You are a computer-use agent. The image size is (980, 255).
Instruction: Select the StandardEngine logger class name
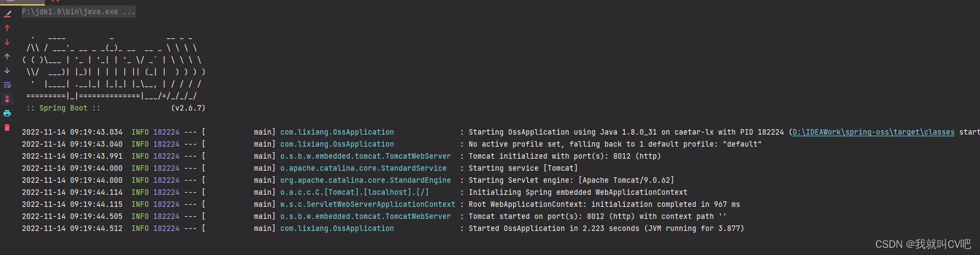pyautogui.click(x=365, y=180)
